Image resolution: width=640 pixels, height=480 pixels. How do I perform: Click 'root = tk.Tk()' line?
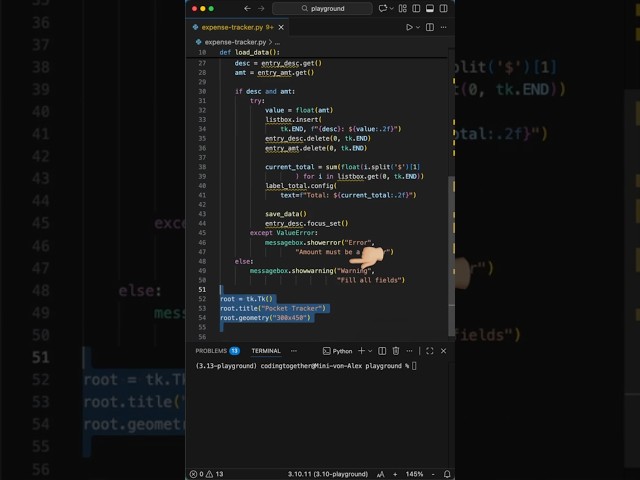pyautogui.click(x=246, y=299)
